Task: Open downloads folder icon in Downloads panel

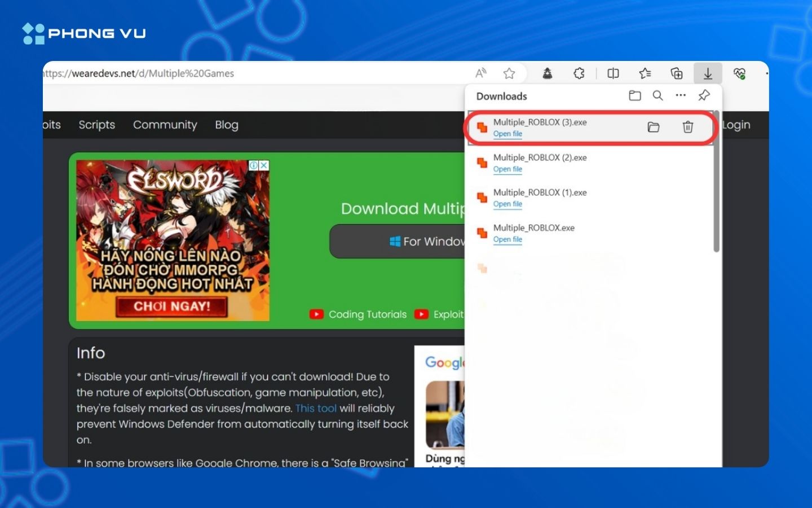Action: click(634, 95)
